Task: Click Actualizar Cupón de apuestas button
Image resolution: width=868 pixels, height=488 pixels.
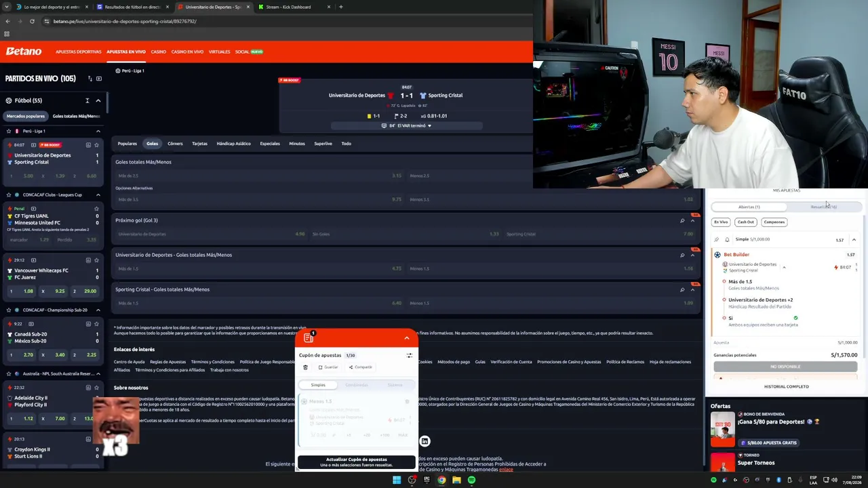Action: (x=356, y=462)
